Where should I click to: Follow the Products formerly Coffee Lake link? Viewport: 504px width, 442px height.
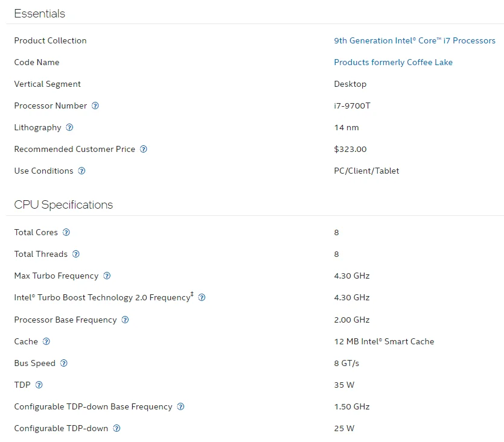point(393,62)
